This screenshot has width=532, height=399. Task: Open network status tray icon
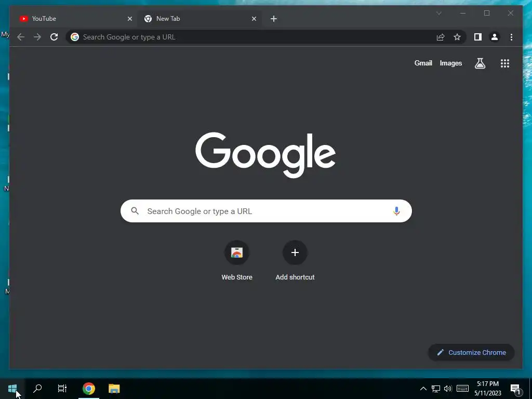point(436,389)
